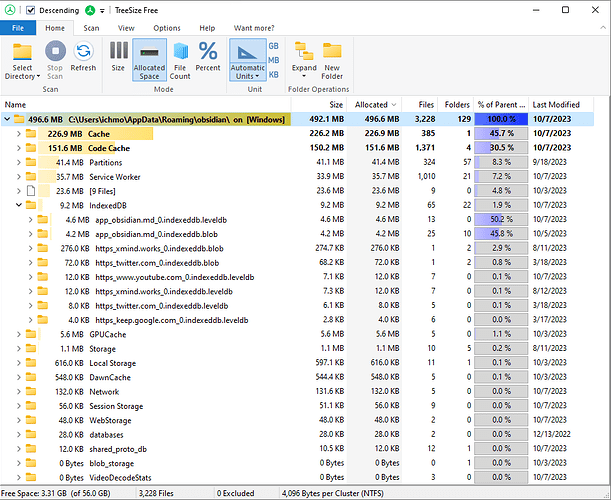This screenshot has width=611, height=500.
Task: Select the Session Storage folder row
Action: coord(297,406)
